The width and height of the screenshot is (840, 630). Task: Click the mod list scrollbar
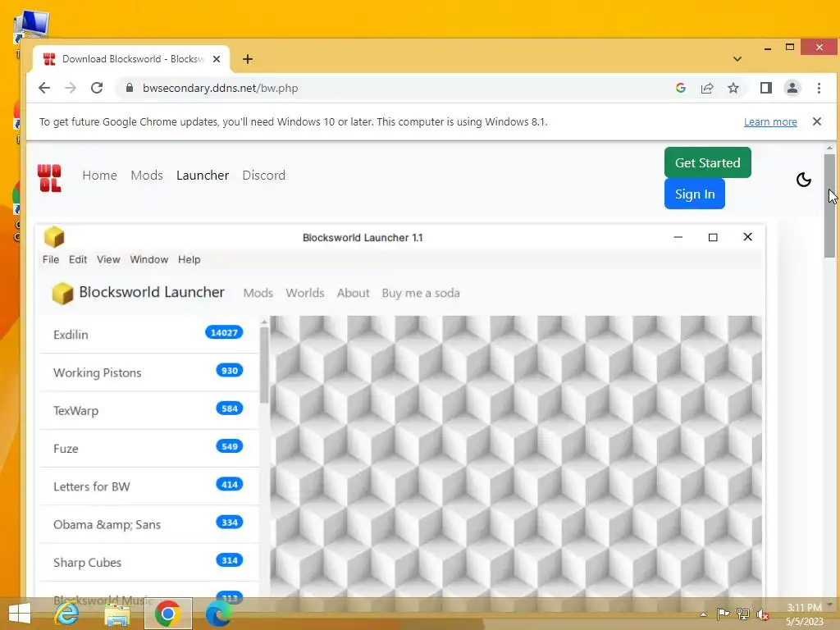point(264,364)
